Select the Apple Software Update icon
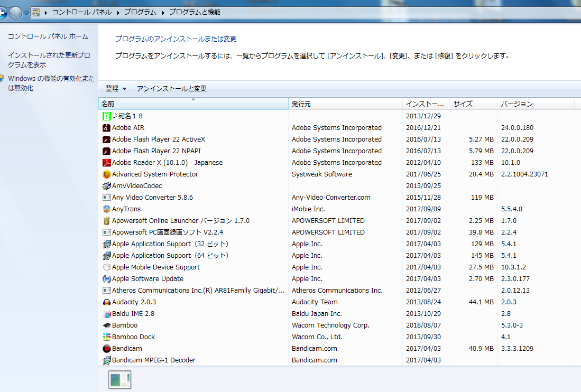581x392 pixels. click(106, 279)
